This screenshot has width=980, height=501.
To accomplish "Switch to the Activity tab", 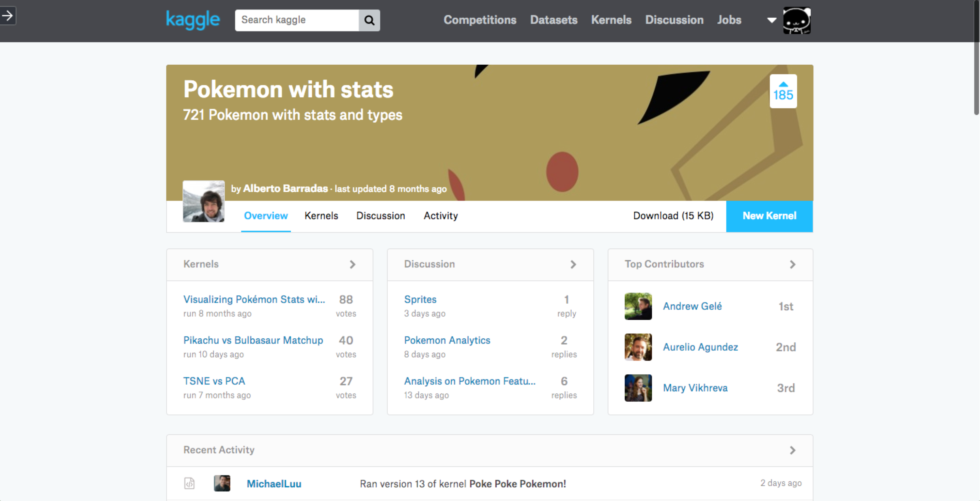I will pyautogui.click(x=440, y=215).
